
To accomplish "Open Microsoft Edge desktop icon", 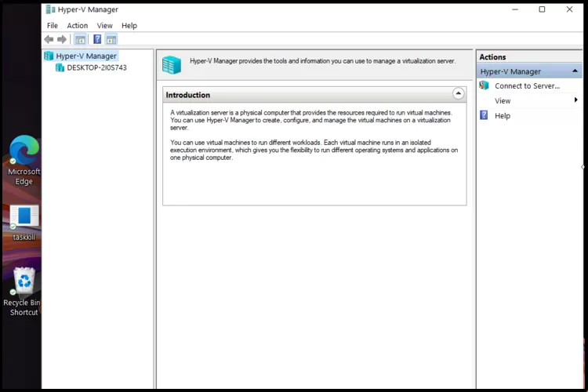I will click(x=24, y=150).
